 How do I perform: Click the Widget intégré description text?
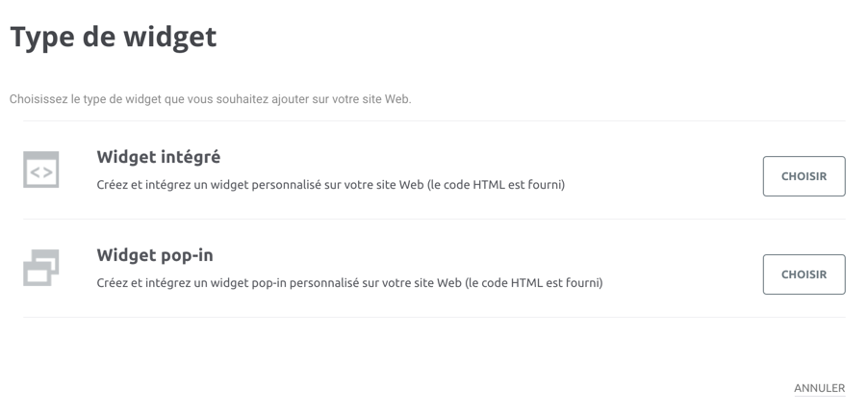tap(331, 185)
